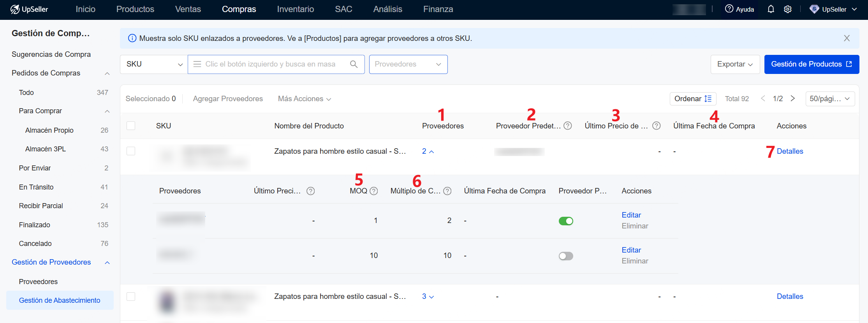Go to next page arrow

point(793,98)
